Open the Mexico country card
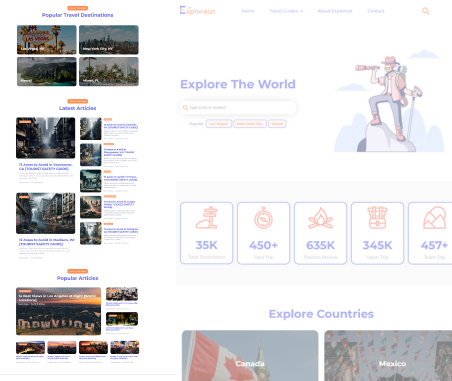The height and width of the screenshot is (381, 452). 388,356
